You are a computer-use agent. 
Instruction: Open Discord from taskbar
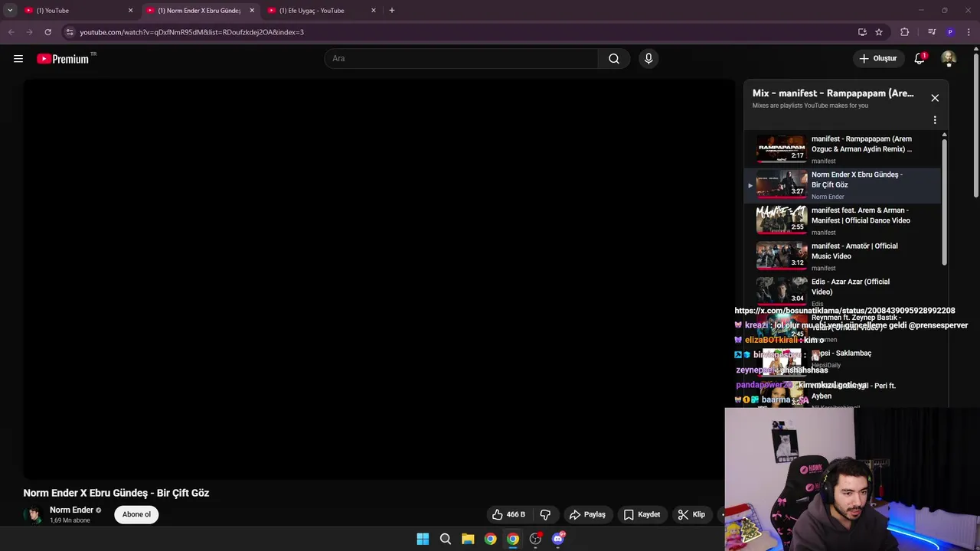[x=558, y=540]
